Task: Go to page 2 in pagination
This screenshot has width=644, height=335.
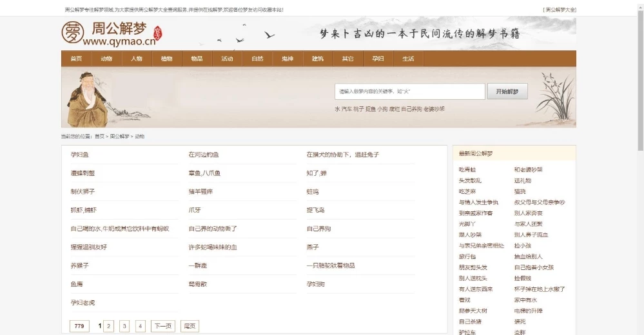Action: tap(108, 326)
